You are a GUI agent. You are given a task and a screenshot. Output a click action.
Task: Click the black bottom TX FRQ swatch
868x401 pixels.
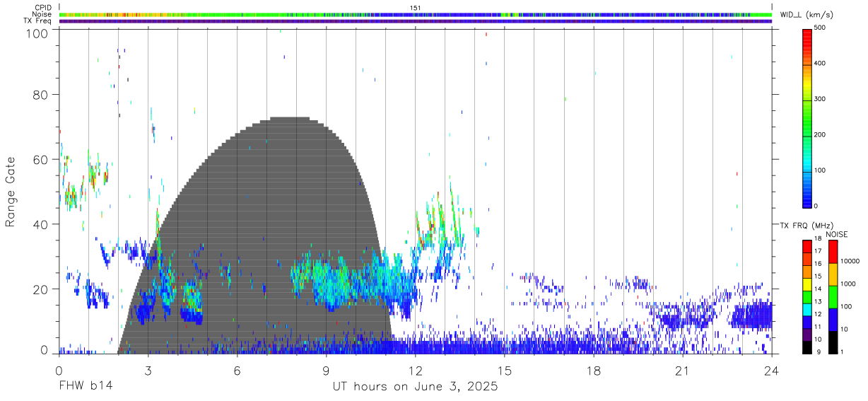point(807,347)
